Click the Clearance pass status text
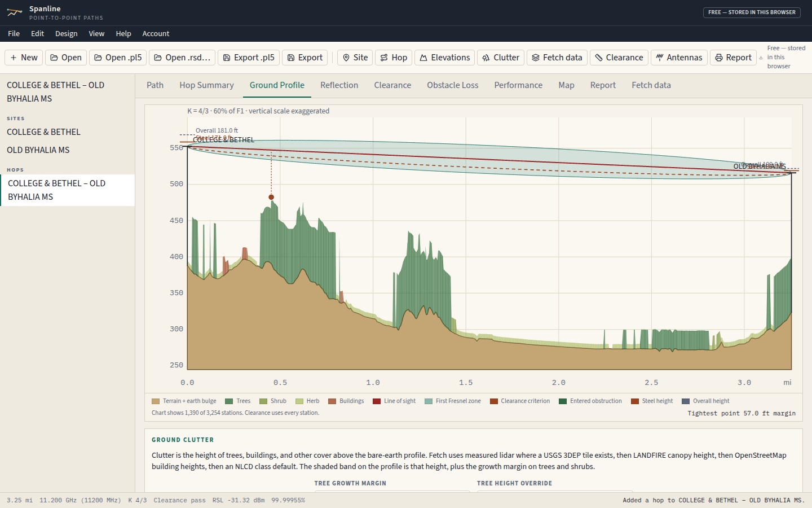812x508 pixels. [179, 500]
